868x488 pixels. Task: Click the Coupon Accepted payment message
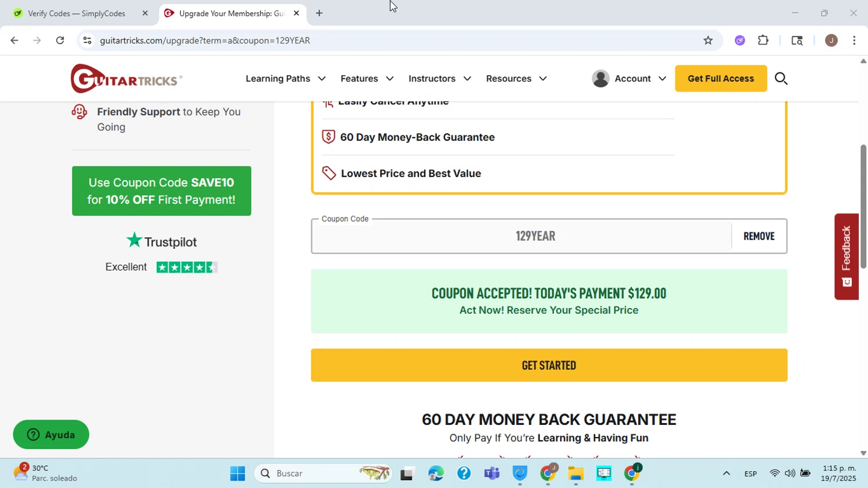coord(549,301)
